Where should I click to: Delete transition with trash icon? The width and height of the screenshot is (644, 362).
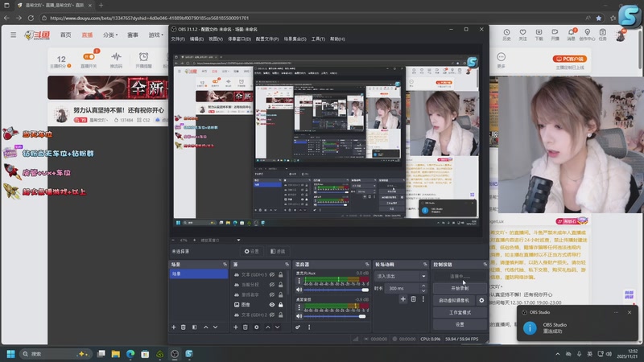[x=414, y=299]
